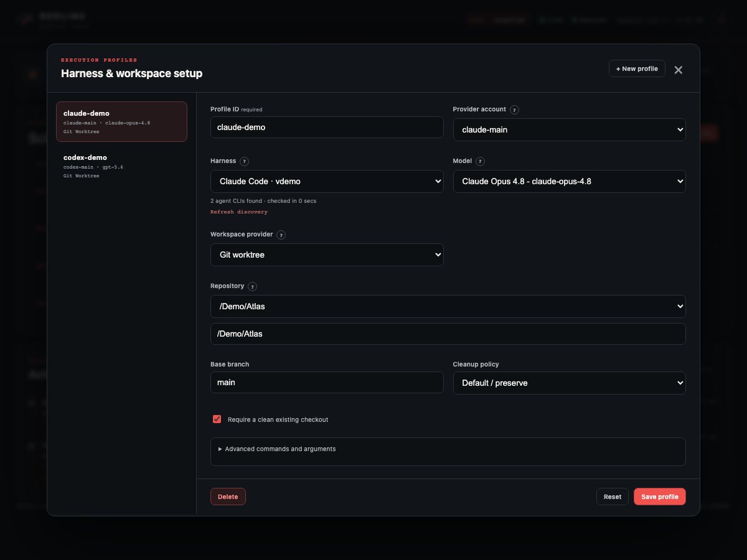Image resolution: width=747 pixels, height=560 pixels.
Task: Focus the repository path text field
Action: click(448, 334)
